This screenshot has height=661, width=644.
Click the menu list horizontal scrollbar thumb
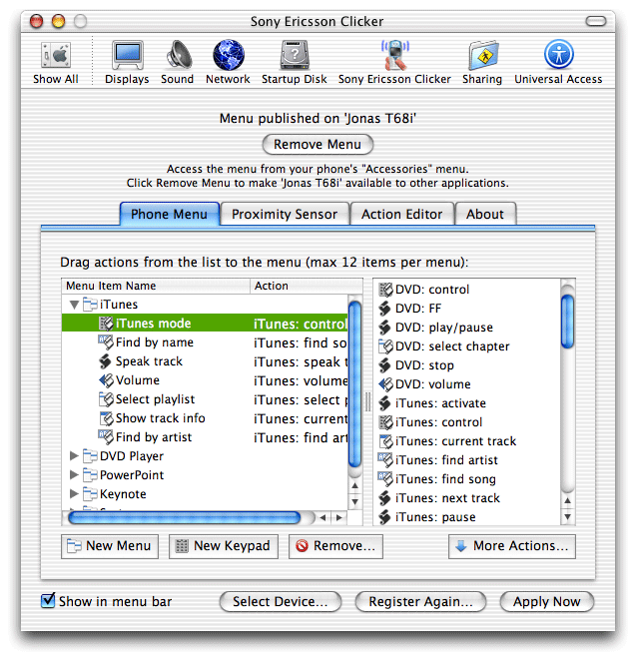(184, 517)
